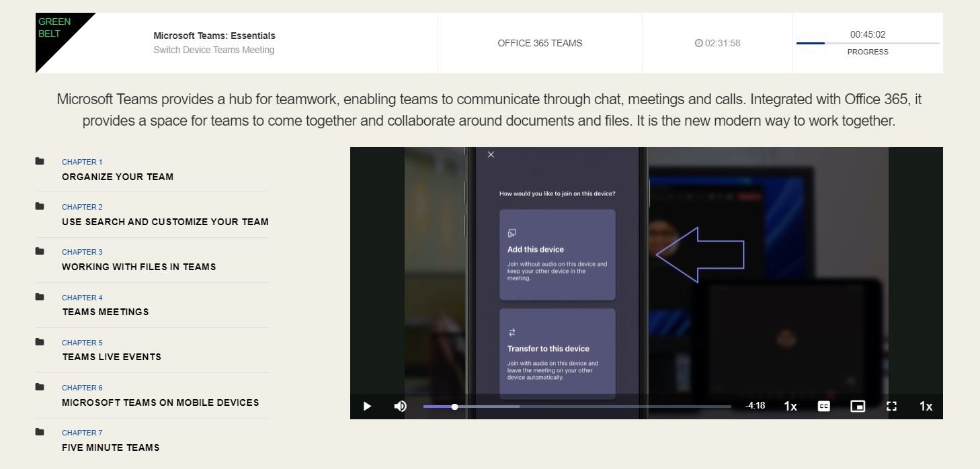Select the OFFICE 365 TEAMS category label
980x469 pixels.
[540, 43]
